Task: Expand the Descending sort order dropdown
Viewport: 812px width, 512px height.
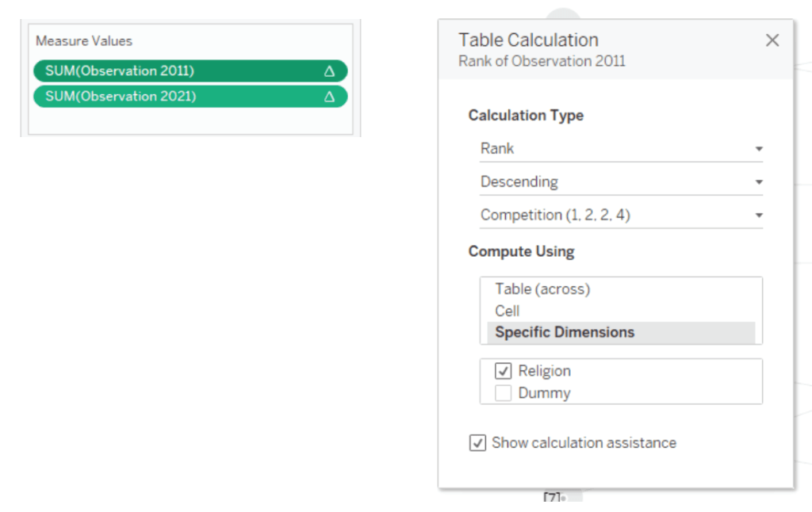Action: [x=620, y=182]
